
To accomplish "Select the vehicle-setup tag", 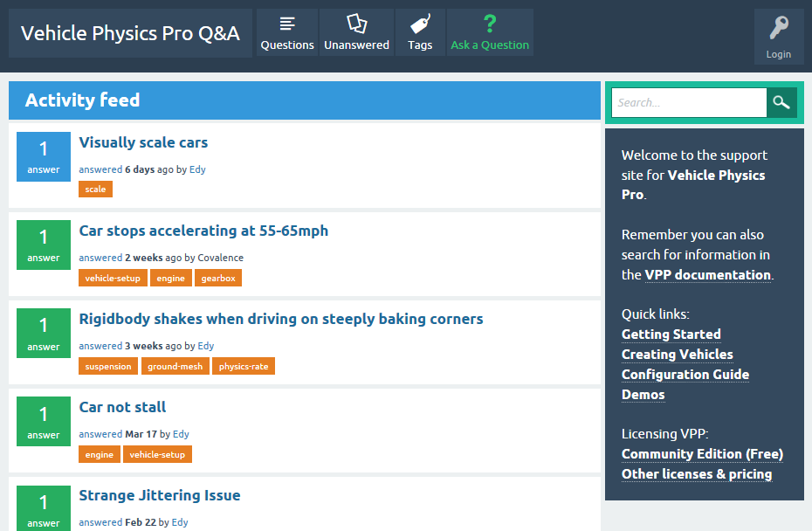I will click(x=113, y=278).
